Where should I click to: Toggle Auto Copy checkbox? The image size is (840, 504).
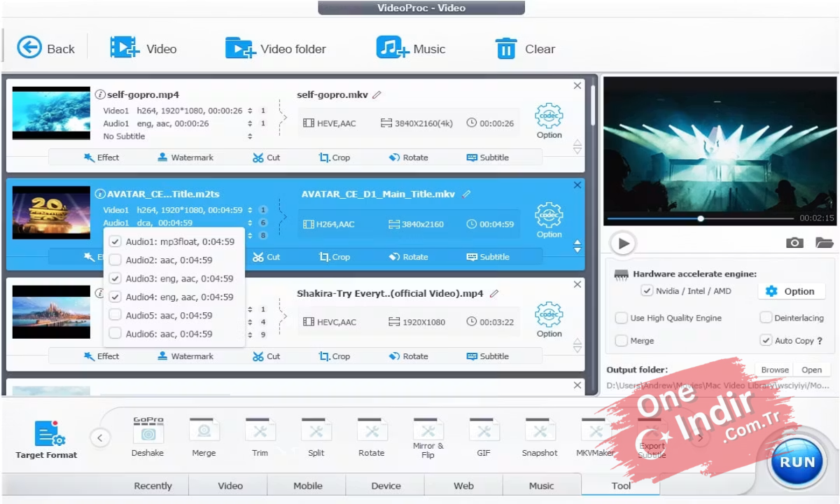[x=766, y=340]
